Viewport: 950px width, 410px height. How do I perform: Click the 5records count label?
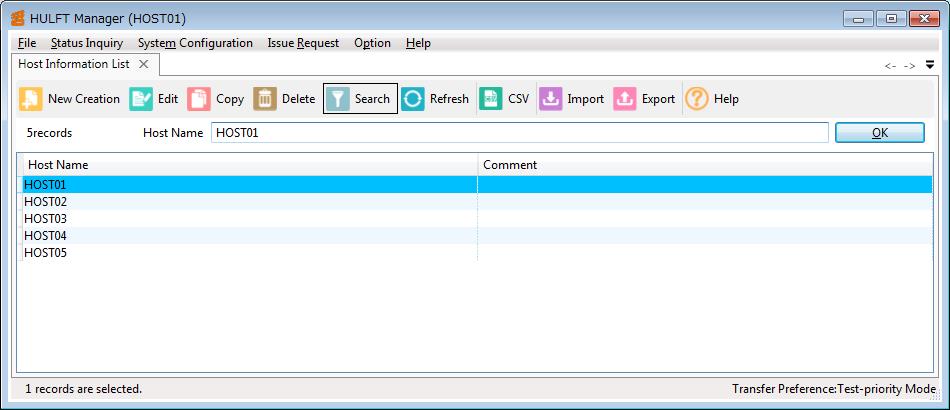[49, 133]
